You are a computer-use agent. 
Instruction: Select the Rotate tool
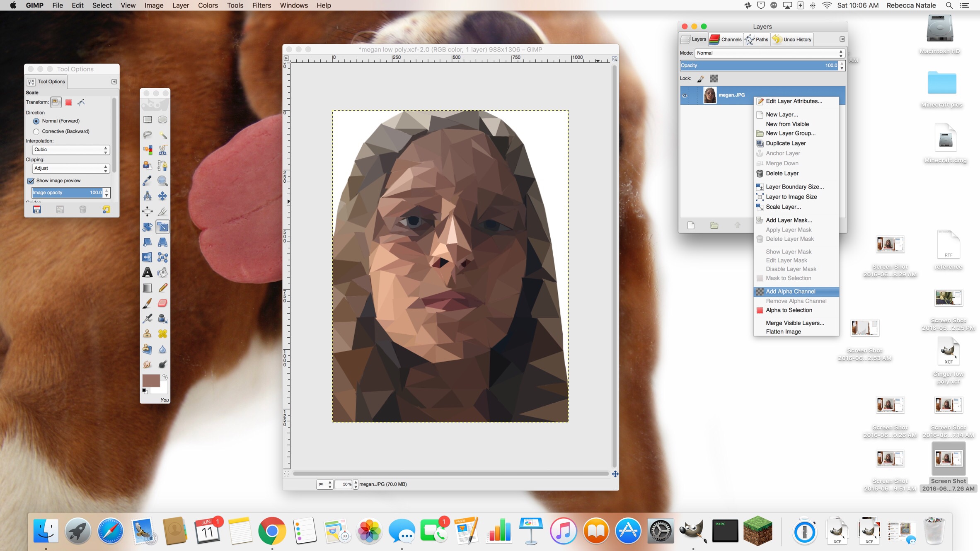(x=148, y=227)
